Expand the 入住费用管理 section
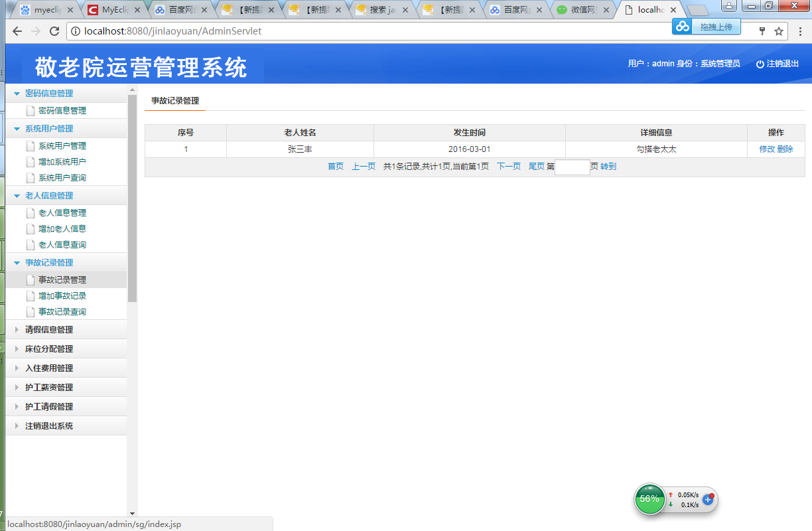Screen dimensions: 812x531 pyautogui.click(x=17, y=368)
